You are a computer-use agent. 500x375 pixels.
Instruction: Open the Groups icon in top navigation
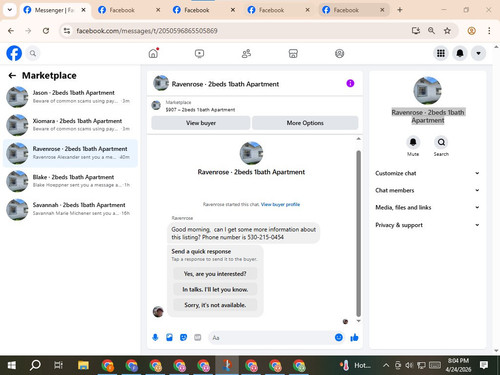[339, 53]
